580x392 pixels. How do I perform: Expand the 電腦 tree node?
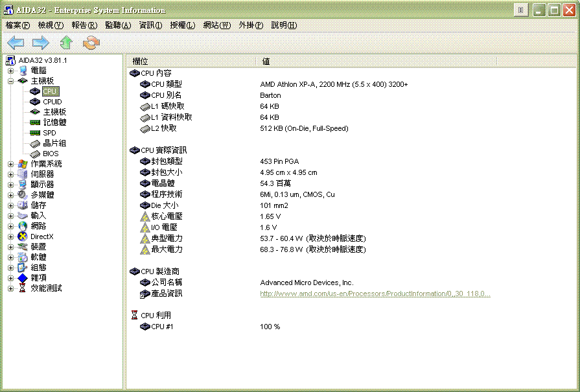10,71
